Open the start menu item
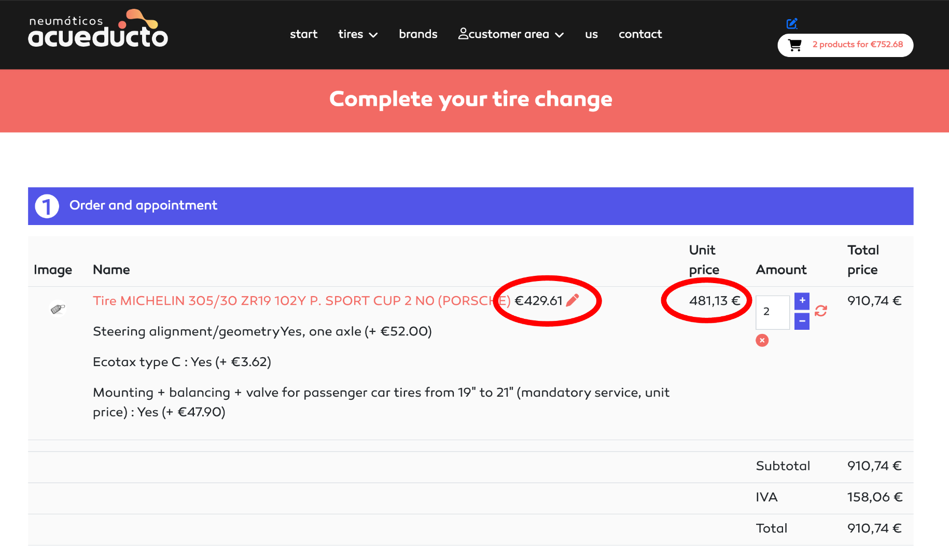Image resolution: width=949 pixels, height=560 pixels. (303, 34)
